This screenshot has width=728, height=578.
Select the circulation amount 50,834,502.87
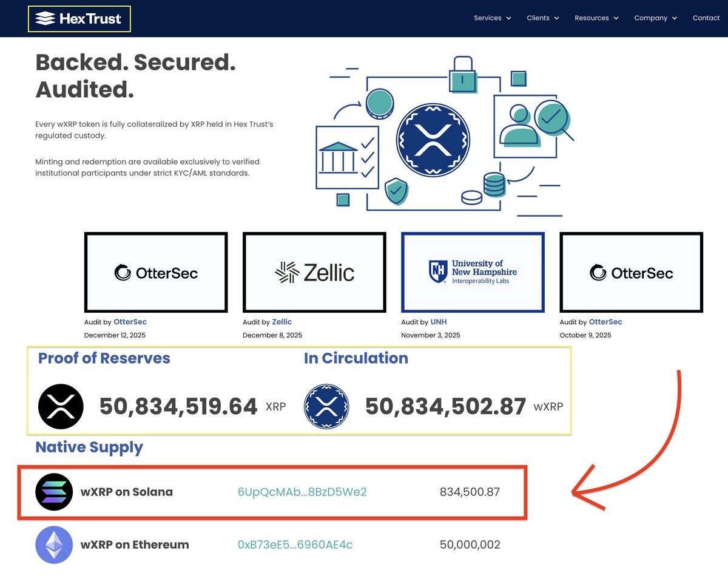pyautogui.click(x=446, y=407)
